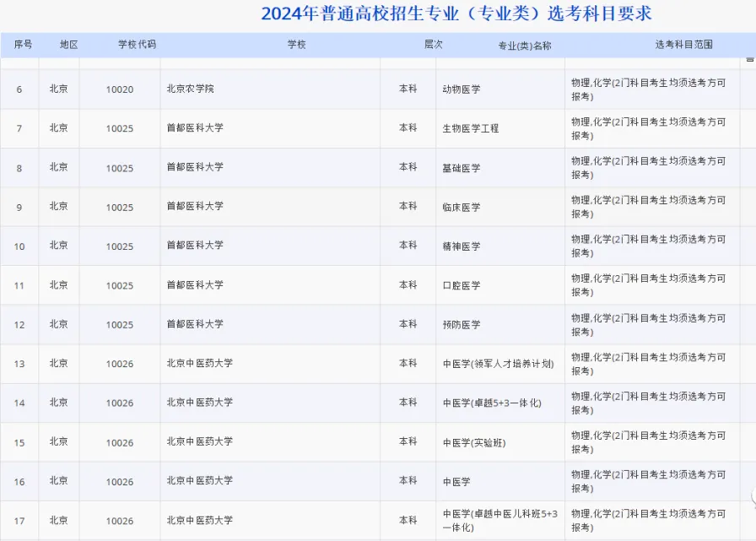Click row number 12 cell
The image size is (756, 541).
[19, 324]
